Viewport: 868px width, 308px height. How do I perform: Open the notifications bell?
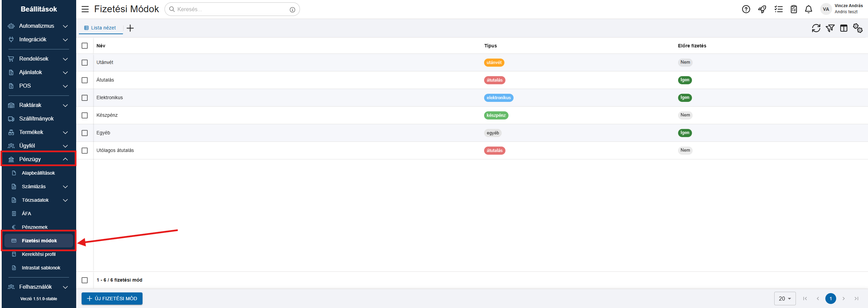(808, 9)
